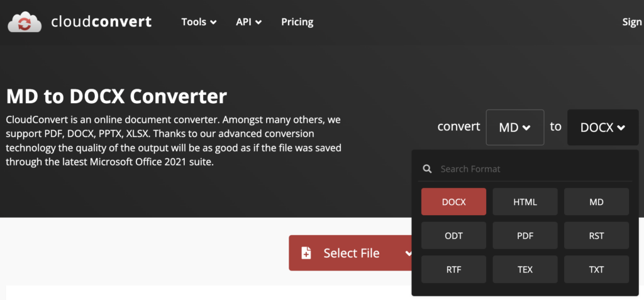Select PDF as the target format
644x300 pixels.
pos(525,236)
